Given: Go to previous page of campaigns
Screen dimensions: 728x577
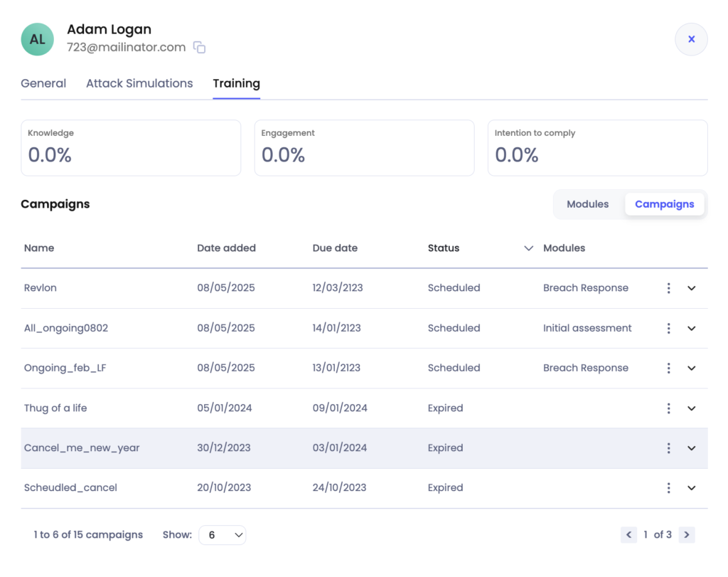Looking at the screenshot, I should 628,534.
